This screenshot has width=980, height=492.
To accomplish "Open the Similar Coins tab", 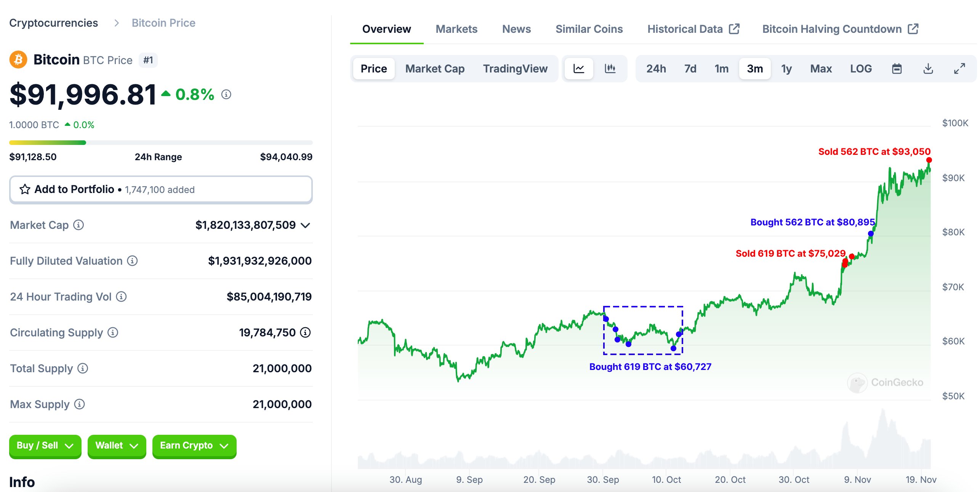I will coord(589,29).
